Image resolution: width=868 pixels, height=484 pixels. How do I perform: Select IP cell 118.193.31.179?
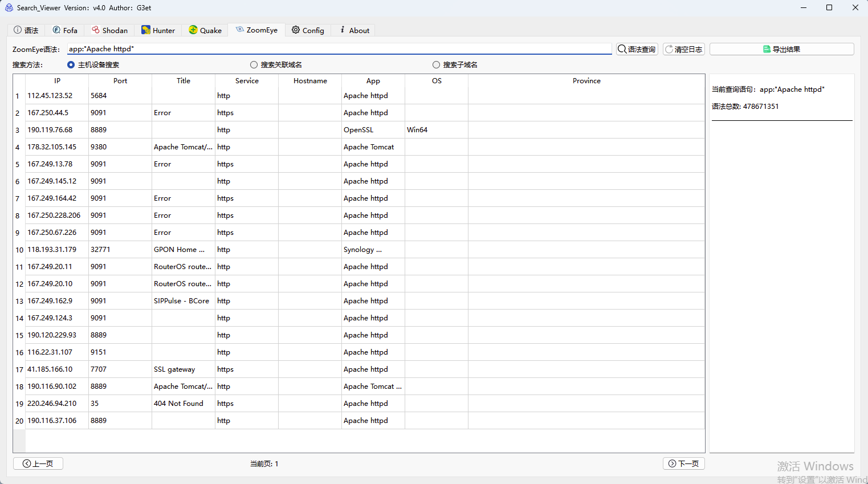point(57,250)
